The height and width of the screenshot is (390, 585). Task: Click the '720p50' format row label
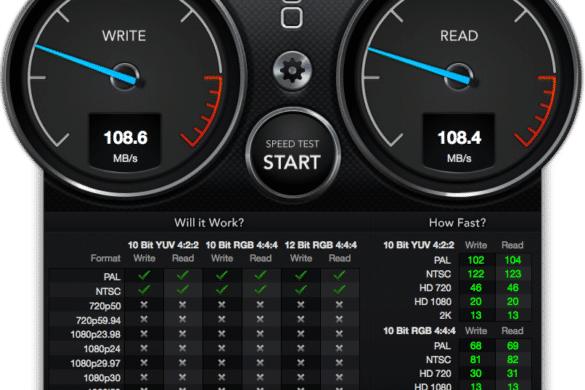coord(105,306)
